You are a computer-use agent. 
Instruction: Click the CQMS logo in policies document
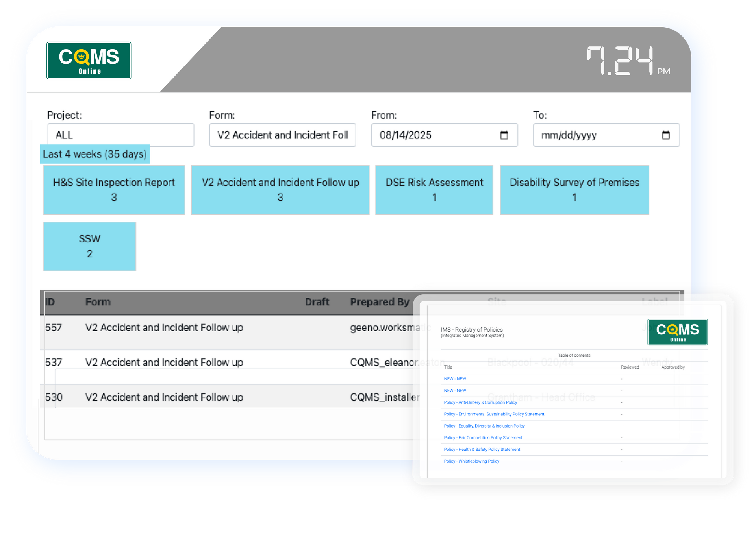[677, 332]
